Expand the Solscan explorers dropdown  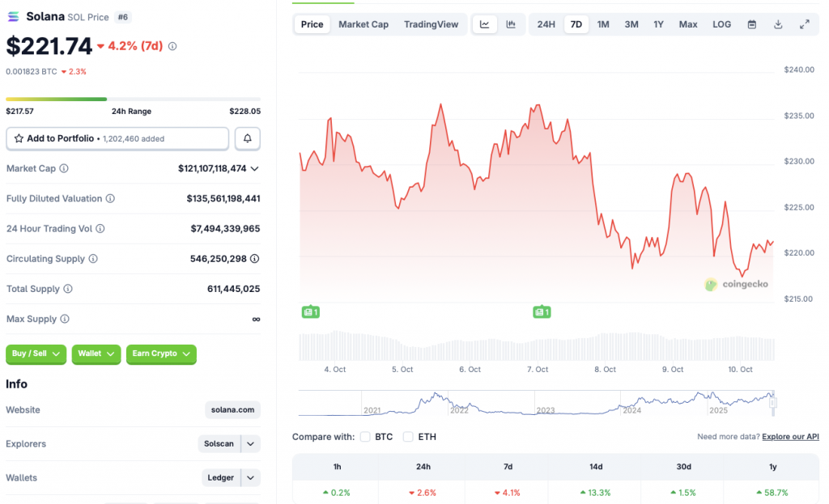[251, 443]
